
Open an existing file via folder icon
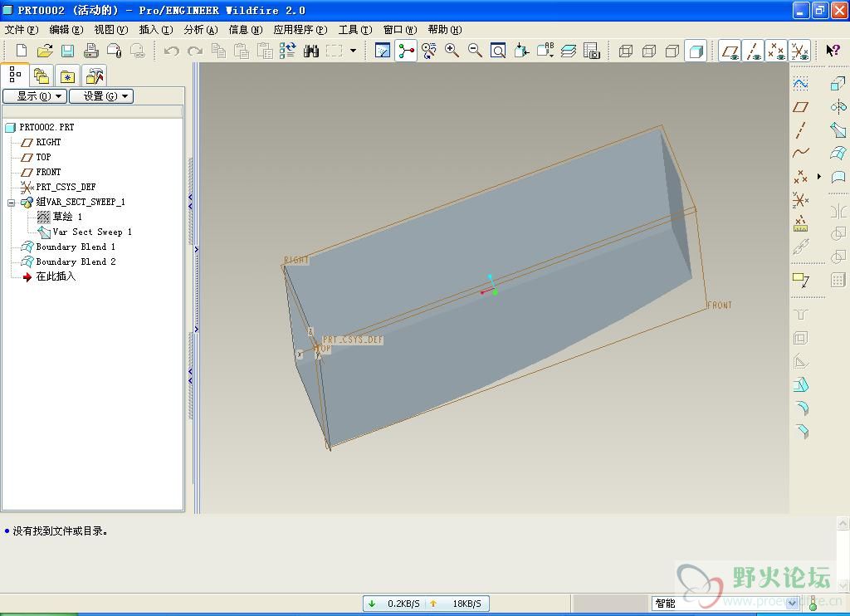pos(45,51)
